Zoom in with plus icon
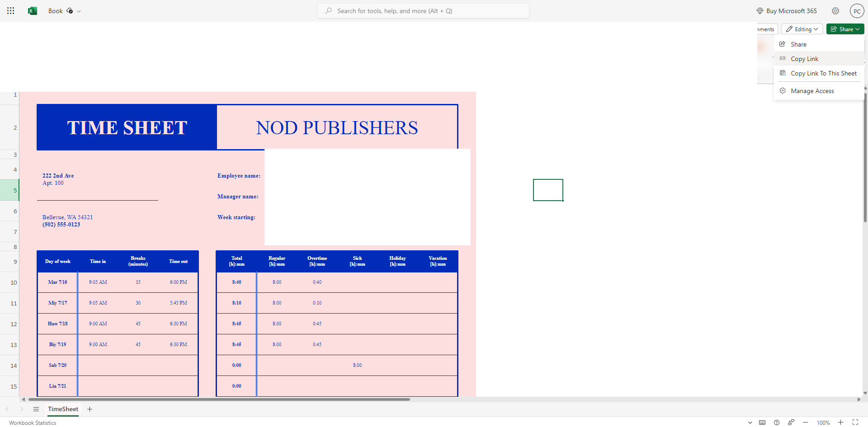 (840, 423)
